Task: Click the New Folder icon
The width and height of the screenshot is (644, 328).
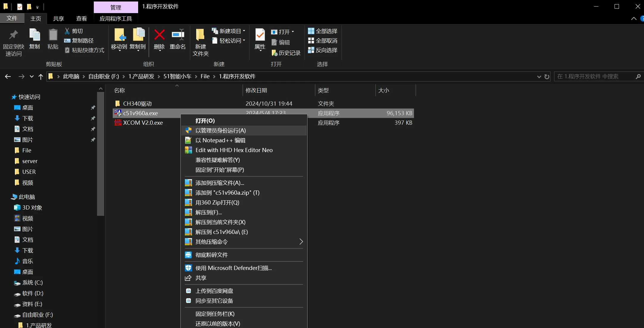Action: click(200, 35)
